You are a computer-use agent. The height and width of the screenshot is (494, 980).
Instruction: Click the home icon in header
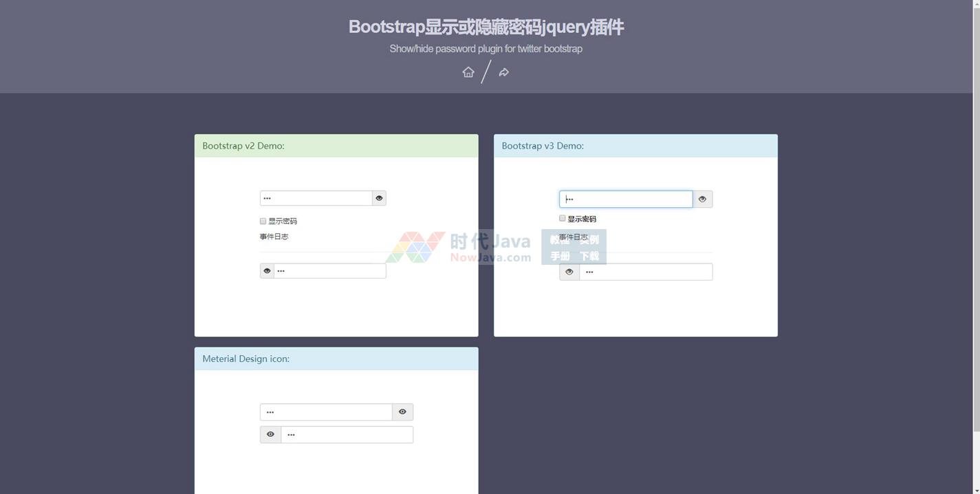point(468,72)
